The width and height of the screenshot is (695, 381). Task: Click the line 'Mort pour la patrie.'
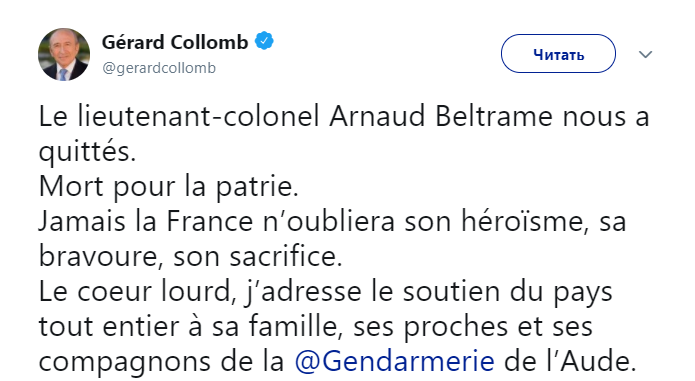pos(168,187)
